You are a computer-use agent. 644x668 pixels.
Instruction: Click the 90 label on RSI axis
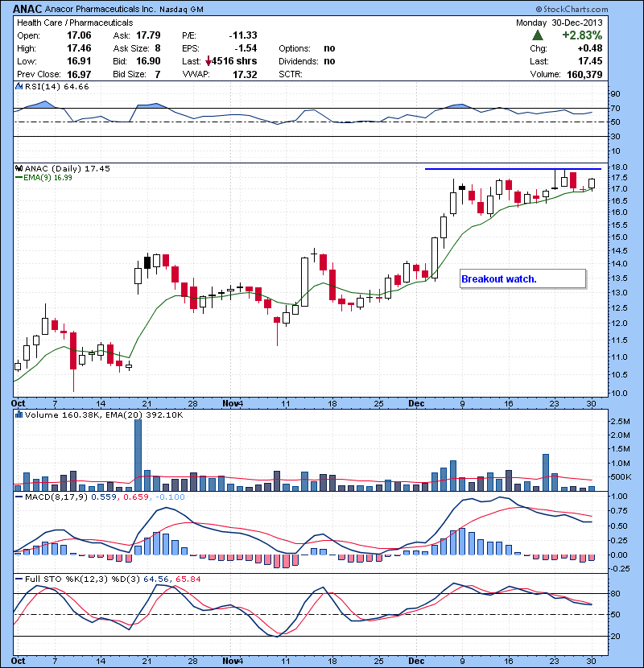[x=616, y=94]
